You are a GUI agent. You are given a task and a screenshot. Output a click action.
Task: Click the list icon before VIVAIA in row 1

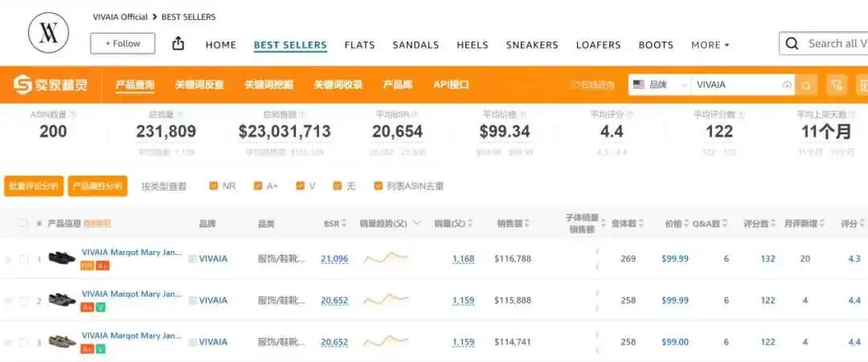(x=193, y=259)
